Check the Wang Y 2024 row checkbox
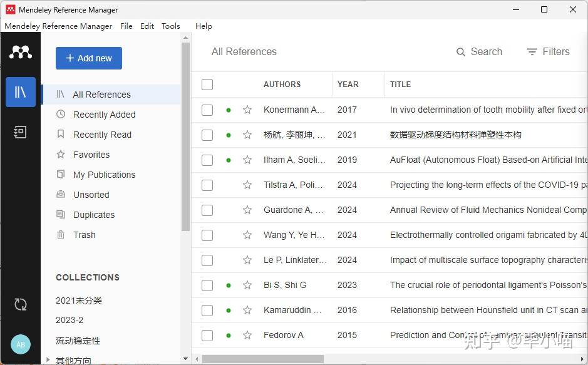 pyautogui.click(x=207, y=235)
